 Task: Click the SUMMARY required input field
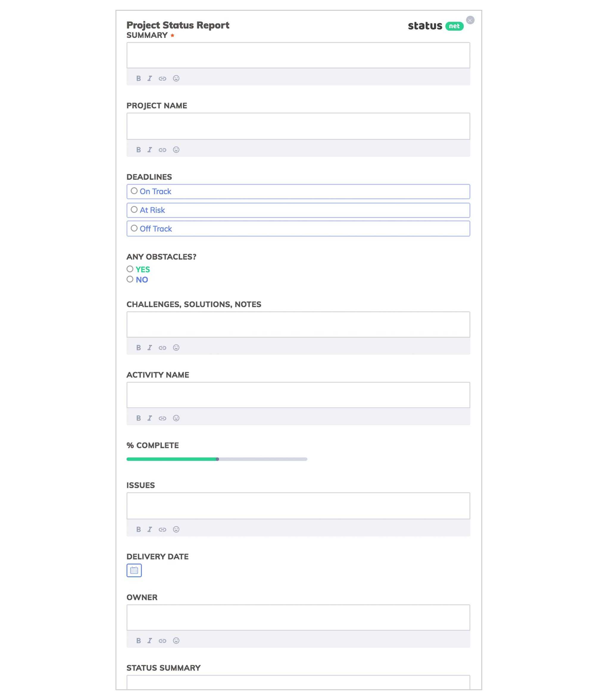coord(298,55)
